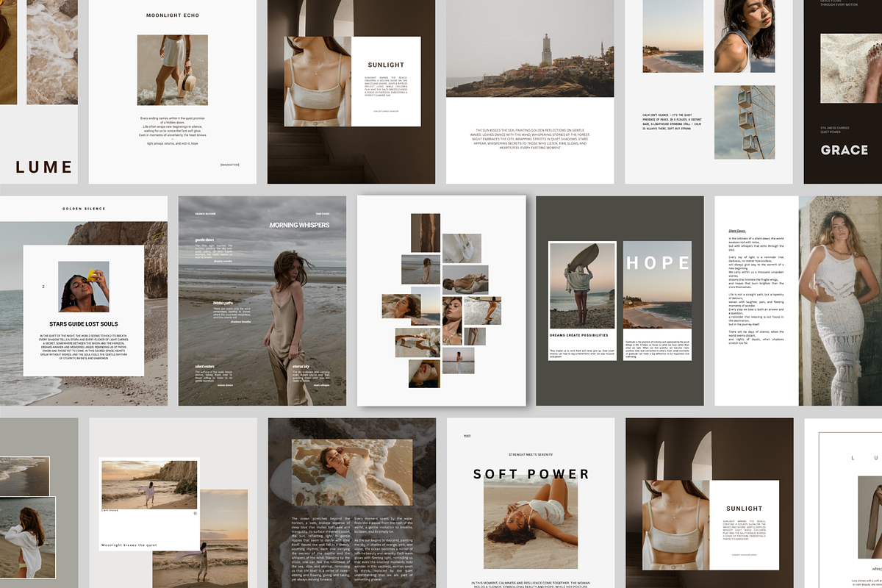Open the woman in white crochet outfit photo
This screenshot has width=882, height=588.
tap(840, 300)
